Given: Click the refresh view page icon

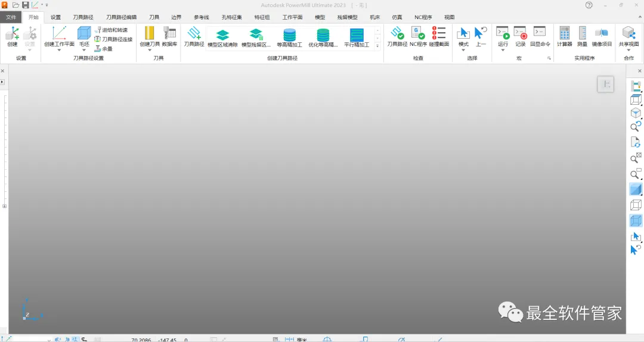Looking at the screenshot, I should (x=636, y=142).
